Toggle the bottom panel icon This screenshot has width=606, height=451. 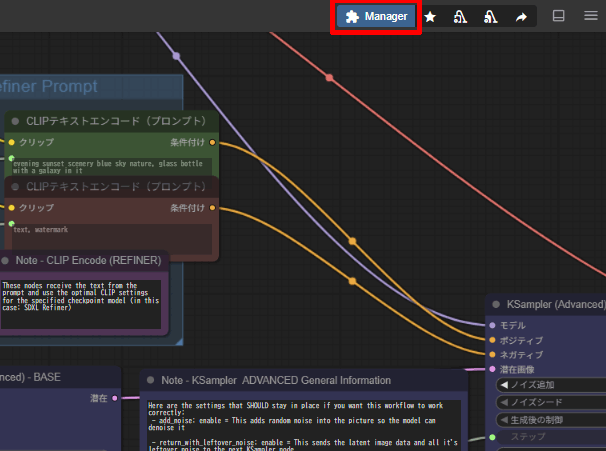pos(558,16)
